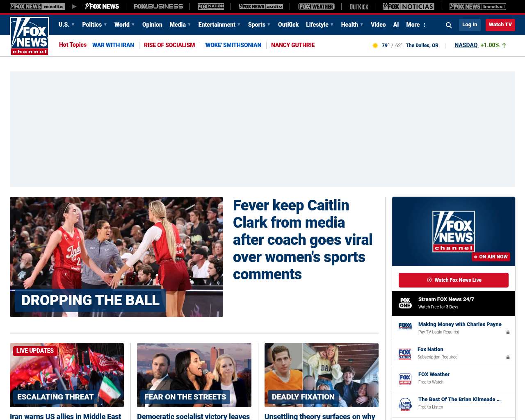This screenshot has width=525, height=420.
Task: Click lock icon on Fox Nation row
Action: click(x=508, y=357)
